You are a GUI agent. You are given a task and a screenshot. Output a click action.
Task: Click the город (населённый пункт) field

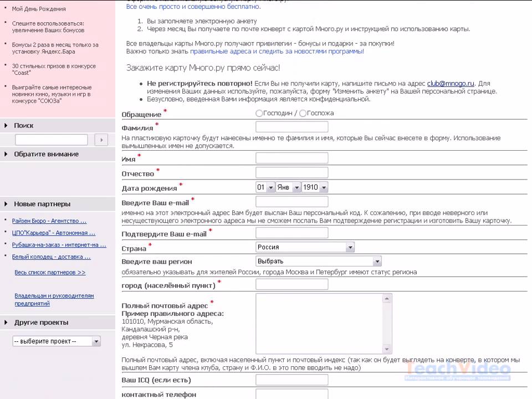[292, 284]
